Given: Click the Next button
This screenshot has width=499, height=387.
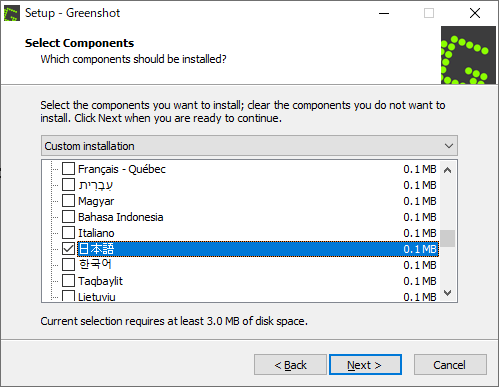Looking at the screenshot, I should point(365,365).
